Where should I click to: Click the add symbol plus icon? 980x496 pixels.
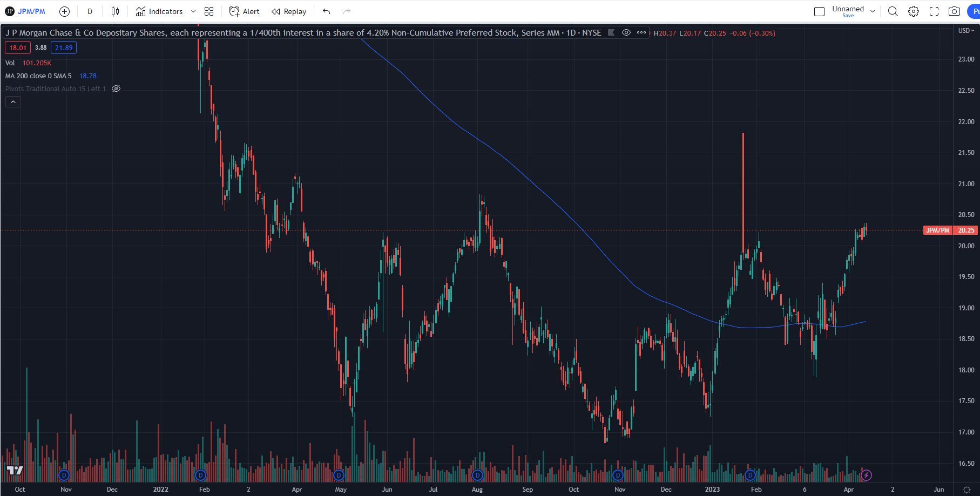pos(64,11)
